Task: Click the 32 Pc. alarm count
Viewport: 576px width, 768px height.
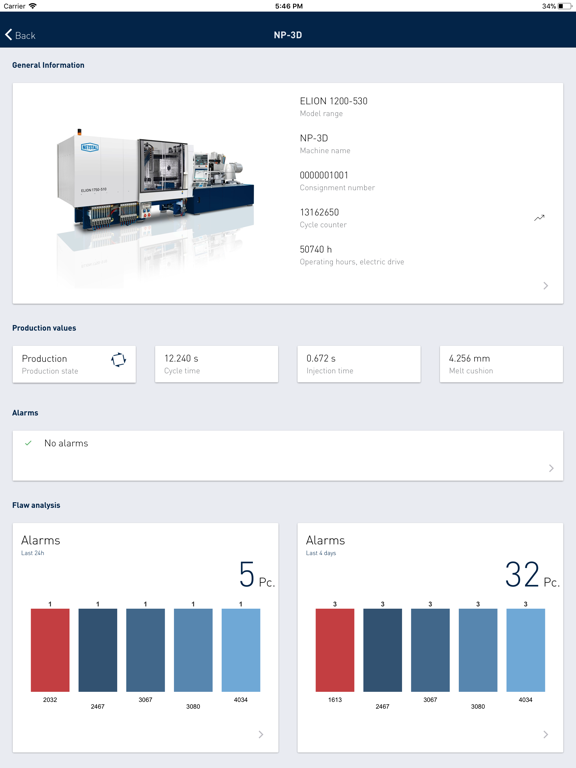Action: click(532, 575)
